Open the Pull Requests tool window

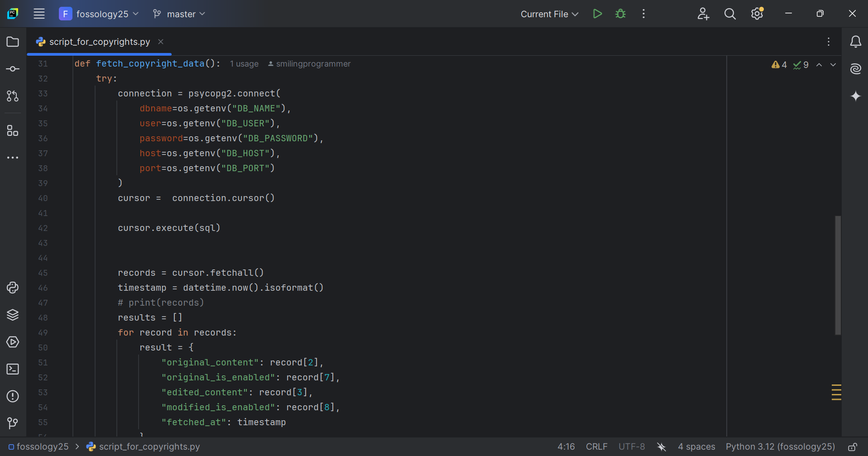click(x=13, y=96)
